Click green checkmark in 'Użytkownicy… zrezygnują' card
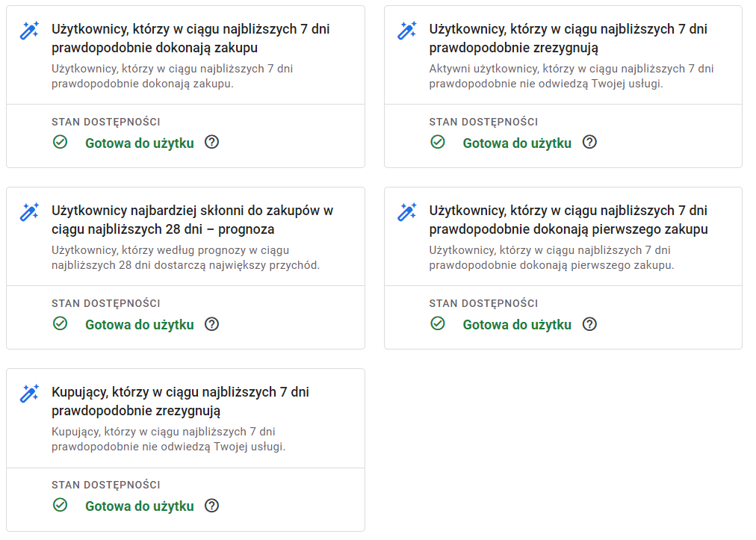The height and width of the screenshot is (540, 756). [x=438, y=142]
